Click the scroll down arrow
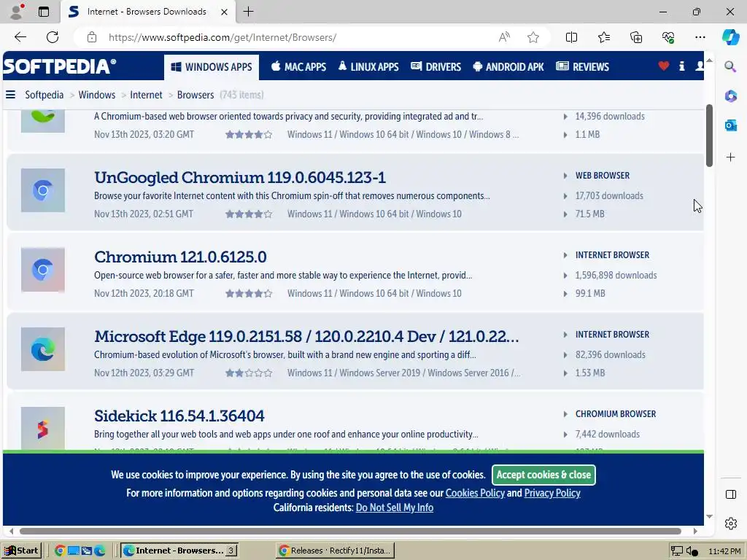The width and height of the screenshot is (747, 560). [709, 517]
